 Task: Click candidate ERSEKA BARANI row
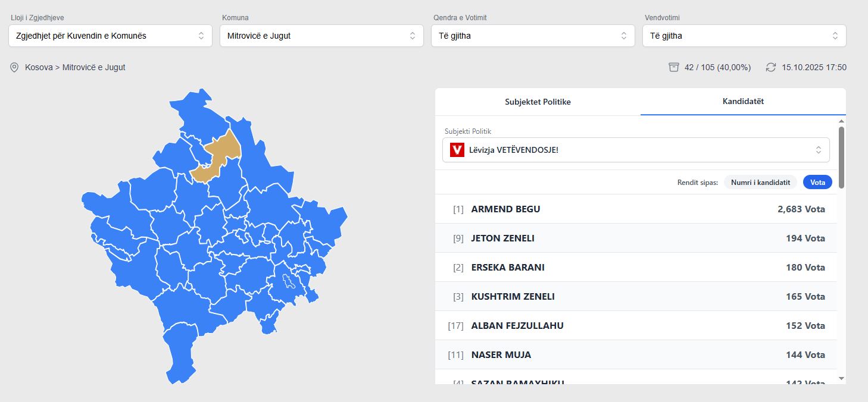click(x=636, y=268)
